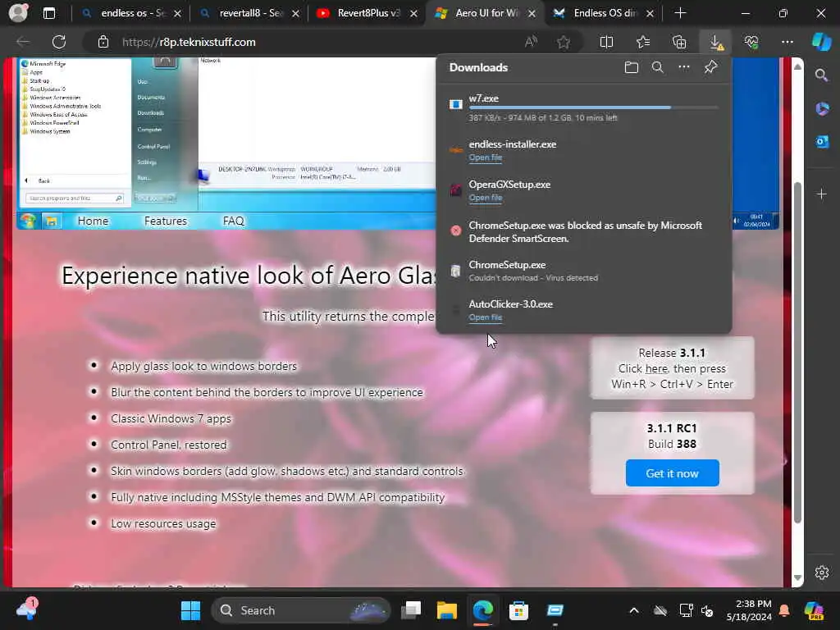Open the weather widget on the taskbar

point(26,609)
